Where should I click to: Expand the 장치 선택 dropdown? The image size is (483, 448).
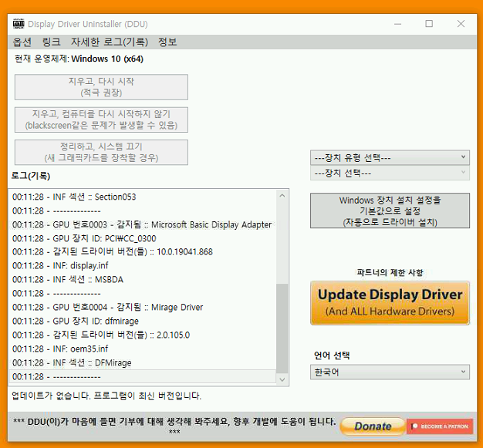(390, 173)
